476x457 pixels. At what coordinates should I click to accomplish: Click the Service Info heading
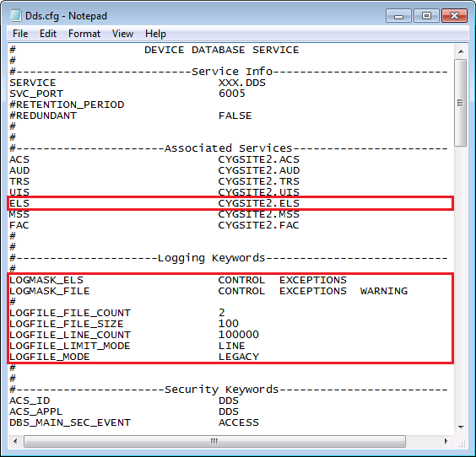pyautogui.click(x=232, y=72)
